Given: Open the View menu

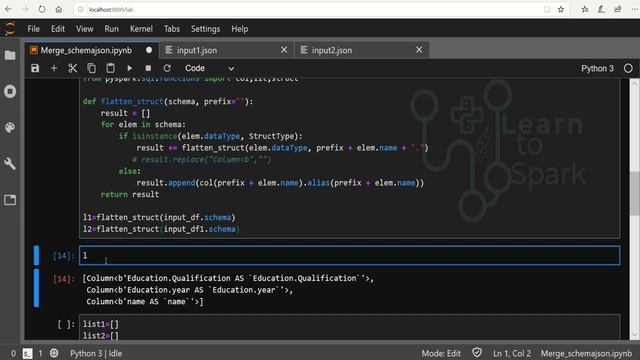Looking at the screenshot, I should (x=84, y=29).
